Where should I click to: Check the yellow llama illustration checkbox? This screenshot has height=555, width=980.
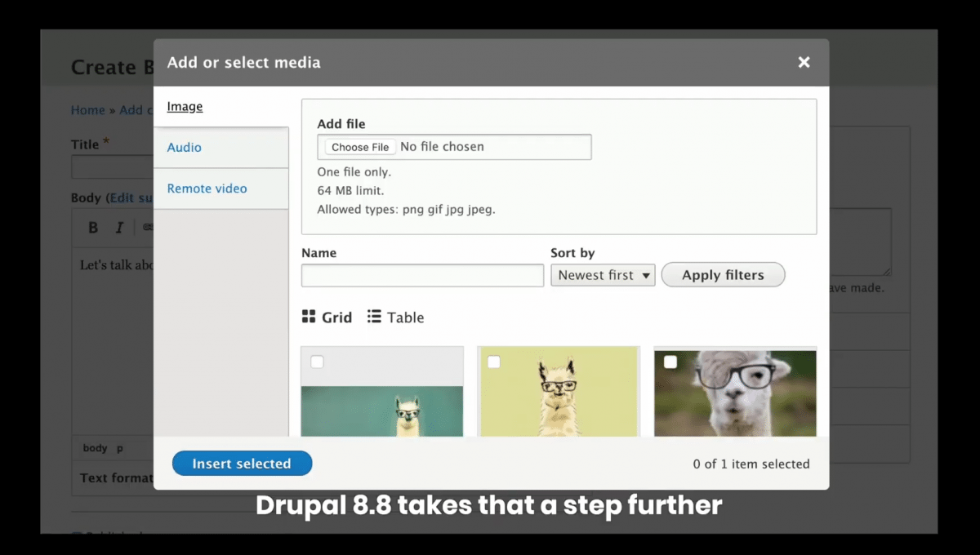tap(494, 362)
